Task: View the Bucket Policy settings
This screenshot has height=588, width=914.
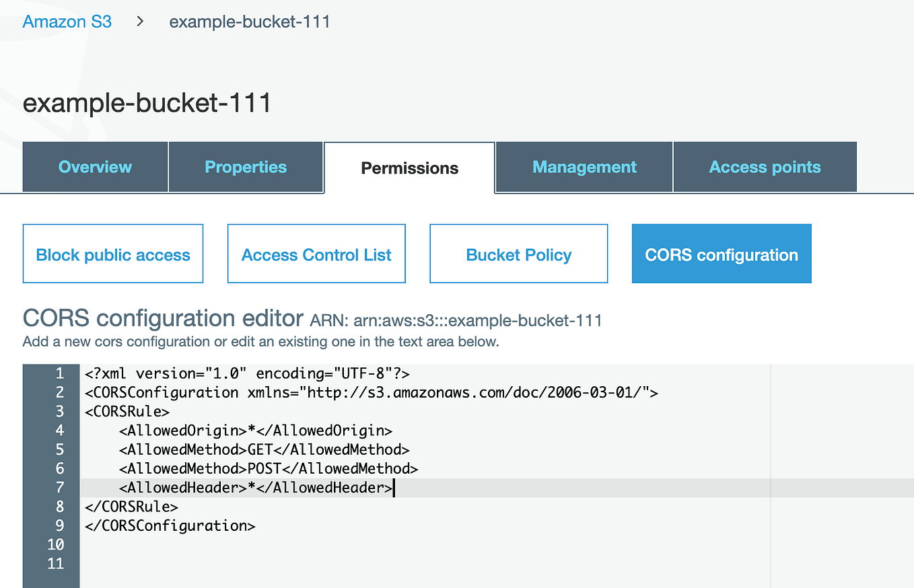Action: 518,254
